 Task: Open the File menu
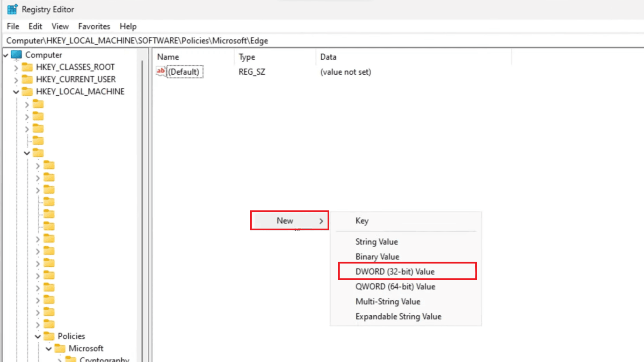tap(13, 26)
